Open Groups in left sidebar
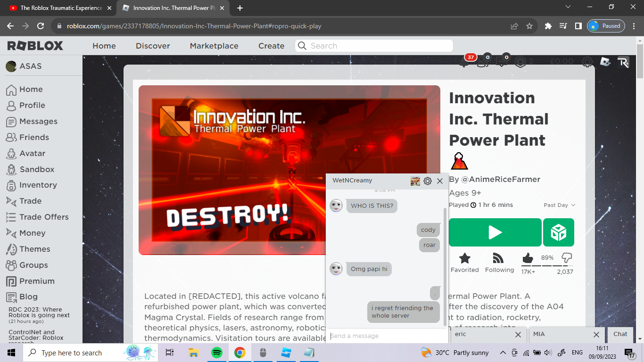 (x=27, y=265)
